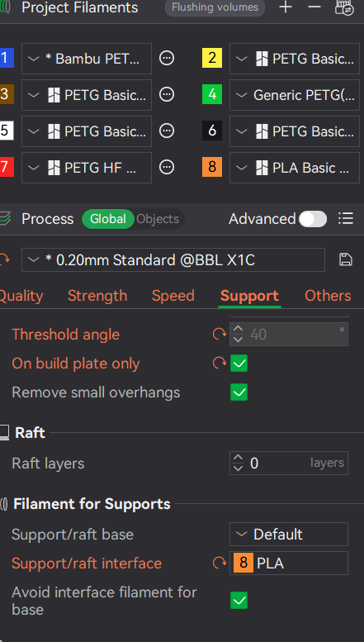The image size is (364, 642).
Task: Save the process preset via floppy icon
Action: 346,259
